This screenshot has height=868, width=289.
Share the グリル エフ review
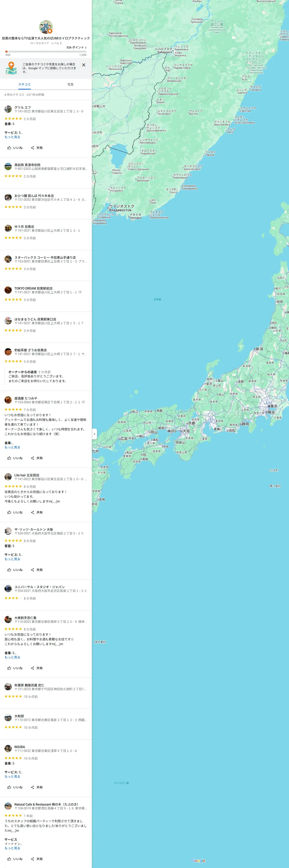(37, 148)
